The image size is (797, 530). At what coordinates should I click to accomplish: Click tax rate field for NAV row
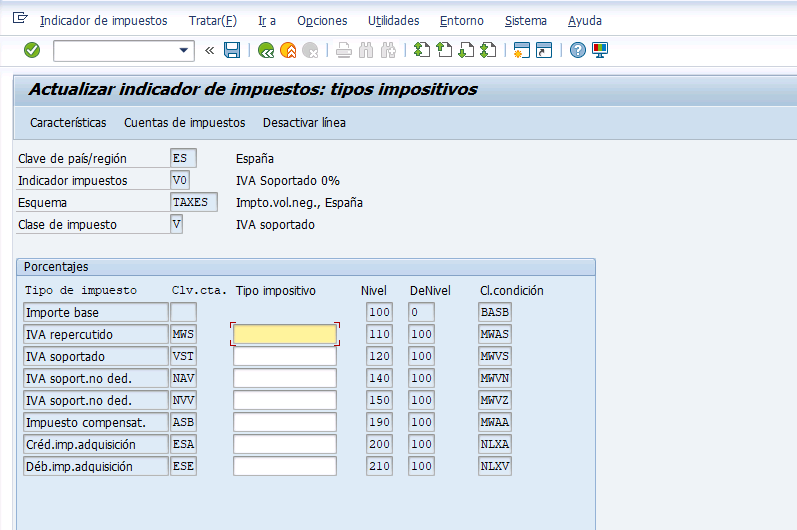(x=285, y=378)
